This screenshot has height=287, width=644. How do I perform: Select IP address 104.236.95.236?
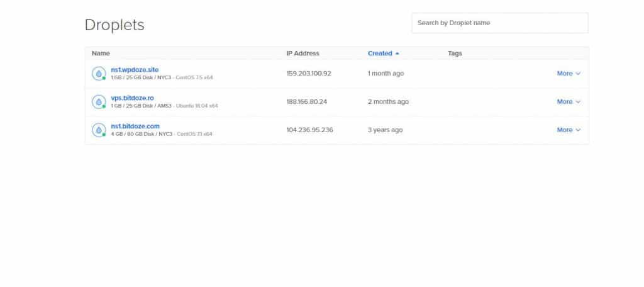309,130
